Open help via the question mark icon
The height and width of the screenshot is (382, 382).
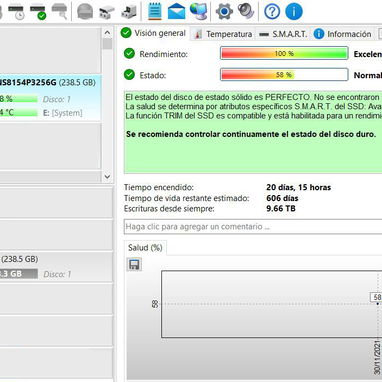click(x=272, y=12)
